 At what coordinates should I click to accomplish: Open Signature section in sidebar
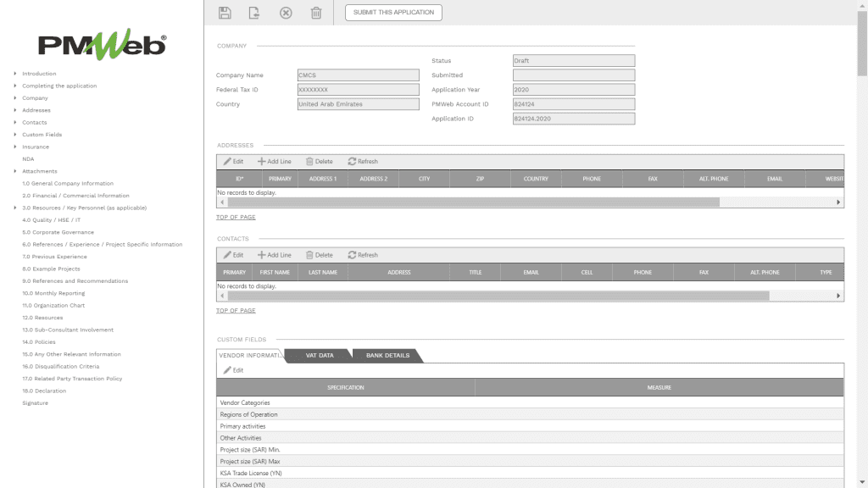click(x=36, y=402)
